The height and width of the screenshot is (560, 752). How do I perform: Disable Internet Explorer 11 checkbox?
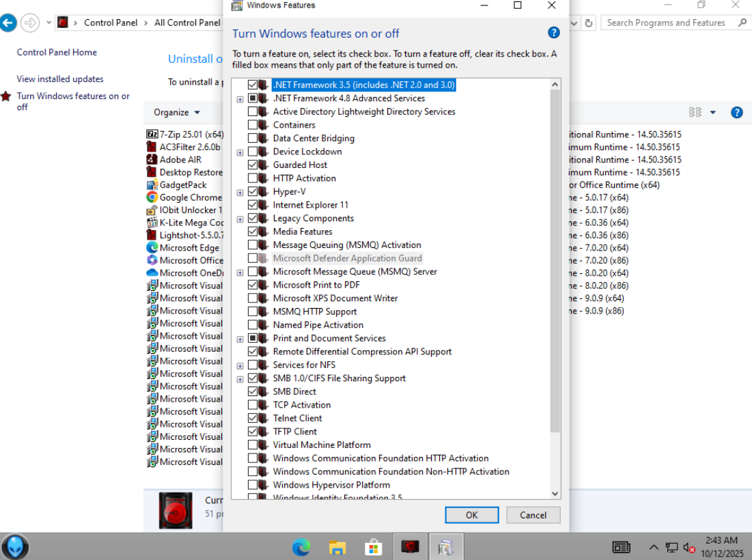tap(253, 205)
